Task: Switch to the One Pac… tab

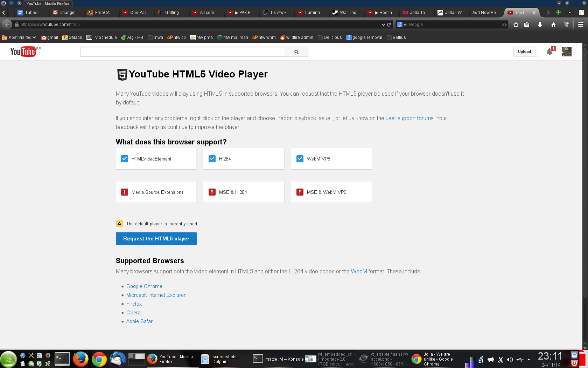Action: pyautogui.click(x=137, y=13)
